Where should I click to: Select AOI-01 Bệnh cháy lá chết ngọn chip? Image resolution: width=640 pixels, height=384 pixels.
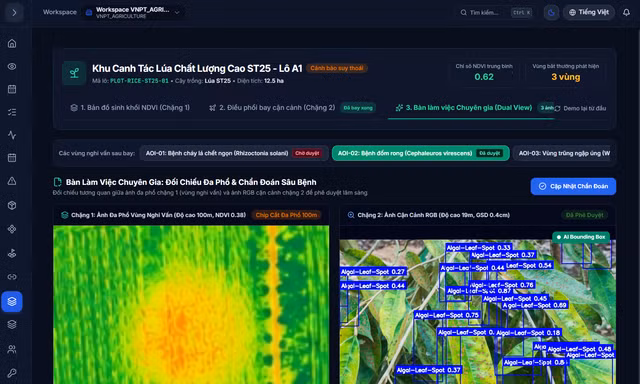coord(234,153)
